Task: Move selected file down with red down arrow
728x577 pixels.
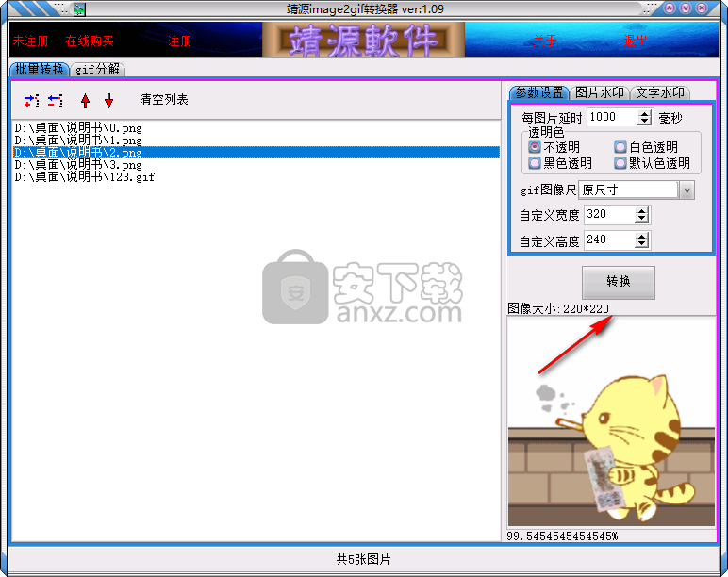Action: click(108, 100)
